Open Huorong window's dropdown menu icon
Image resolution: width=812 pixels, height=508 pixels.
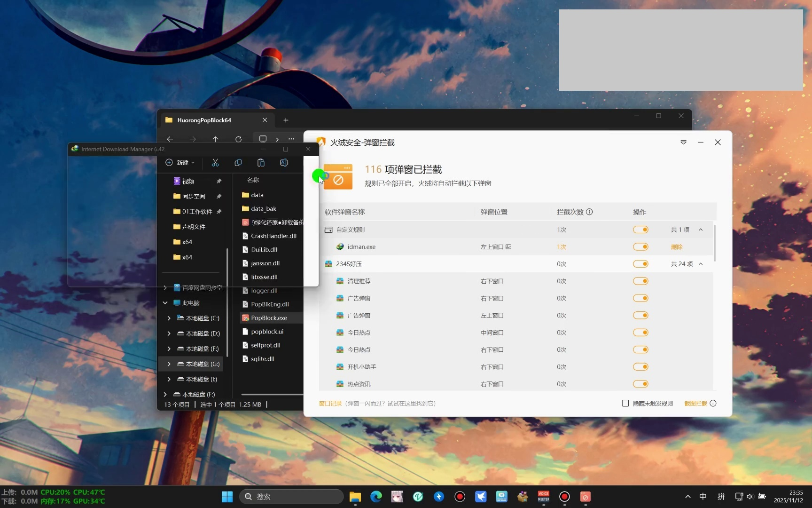(683, 143)
